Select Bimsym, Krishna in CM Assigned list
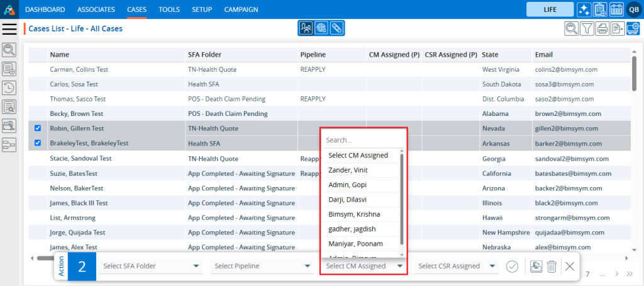The width and height of the screenshot is (644, 286). (x=354, y=214)
